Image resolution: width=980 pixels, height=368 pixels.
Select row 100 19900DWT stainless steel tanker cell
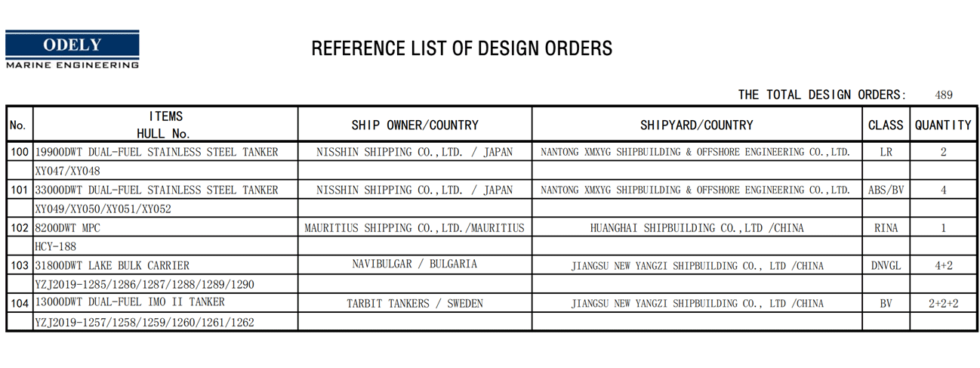pos(165,152)
